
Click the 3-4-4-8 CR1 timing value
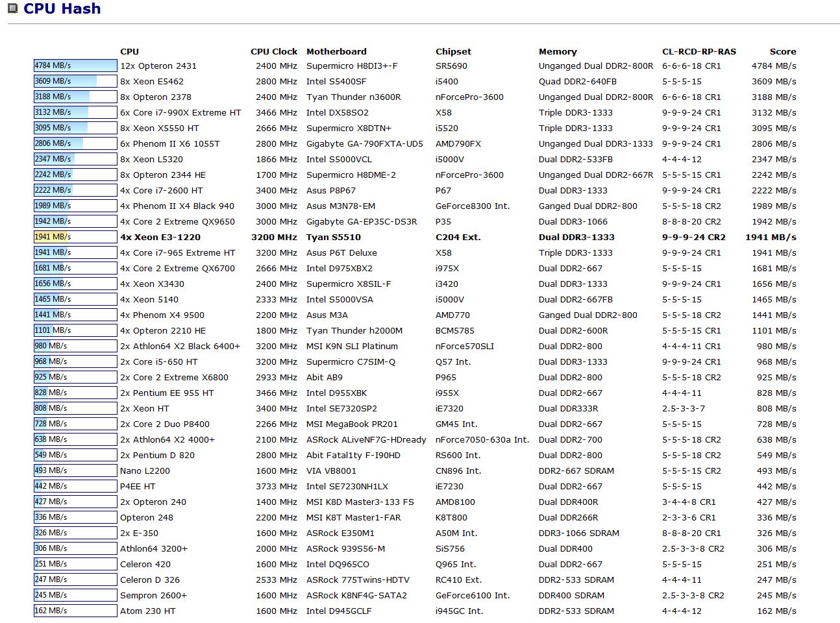tap(689, 502)
